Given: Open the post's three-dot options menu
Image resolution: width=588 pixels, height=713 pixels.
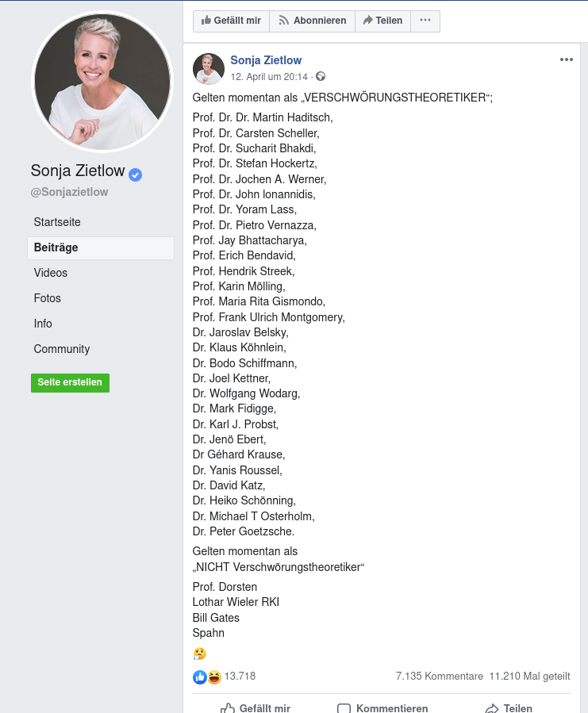Looking at the screenshot, I should click(566, 59).
